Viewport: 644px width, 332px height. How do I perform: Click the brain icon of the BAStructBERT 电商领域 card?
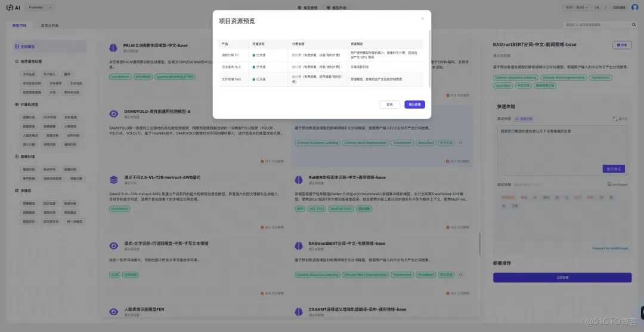(x=299, y=245)
